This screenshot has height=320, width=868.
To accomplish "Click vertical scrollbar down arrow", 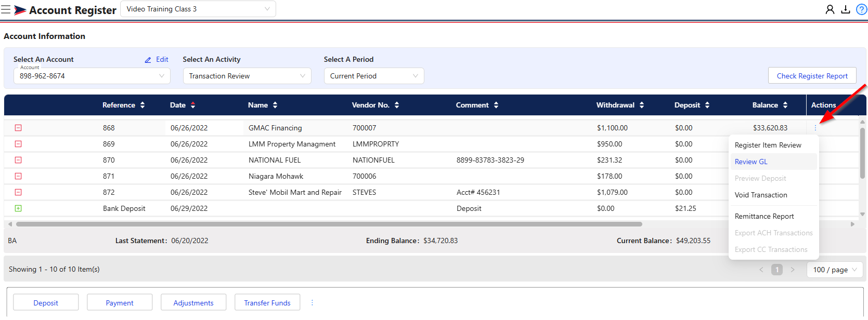I will pos(862,214).
